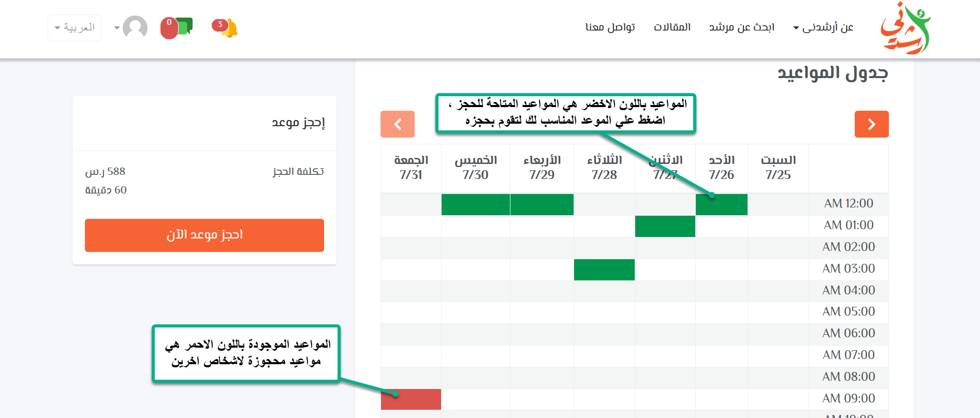The width and height of the screenshot is (980, 418).
Task: Click تواصل معنا navigation link
Action: (610, 27)
